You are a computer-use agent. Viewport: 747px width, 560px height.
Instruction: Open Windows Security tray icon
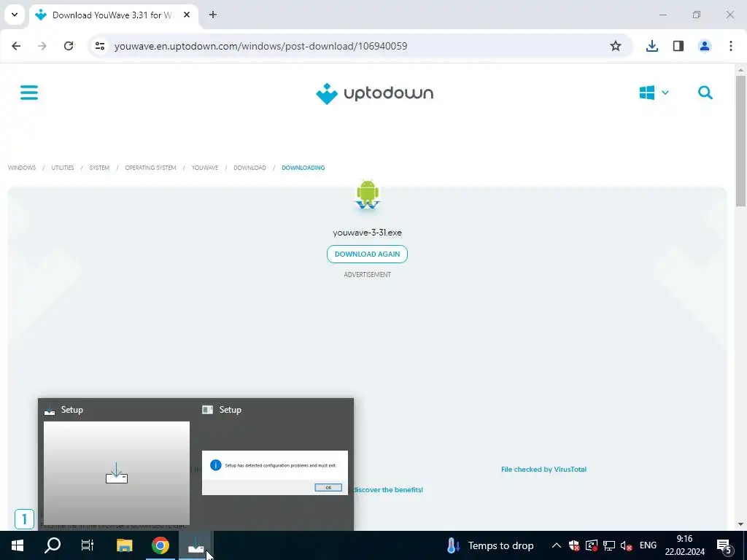(x=573, y=545)
